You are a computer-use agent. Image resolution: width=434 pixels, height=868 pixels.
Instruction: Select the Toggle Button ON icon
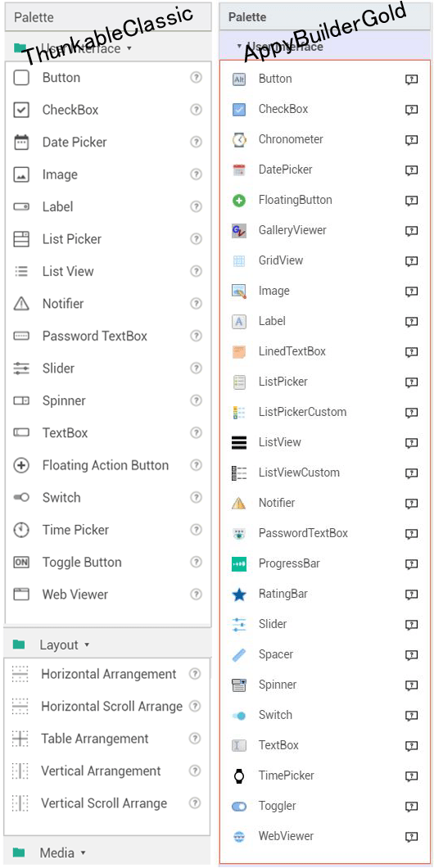tap(21, 563)
